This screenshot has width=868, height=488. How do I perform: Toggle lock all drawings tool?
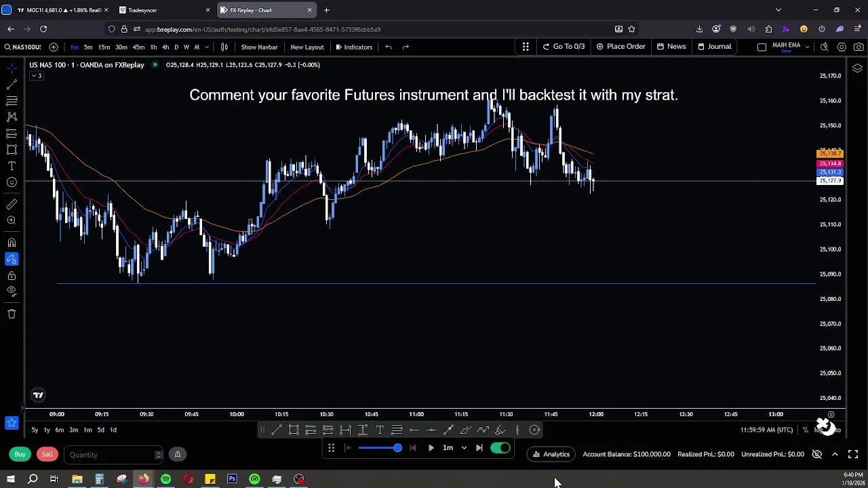12,275
